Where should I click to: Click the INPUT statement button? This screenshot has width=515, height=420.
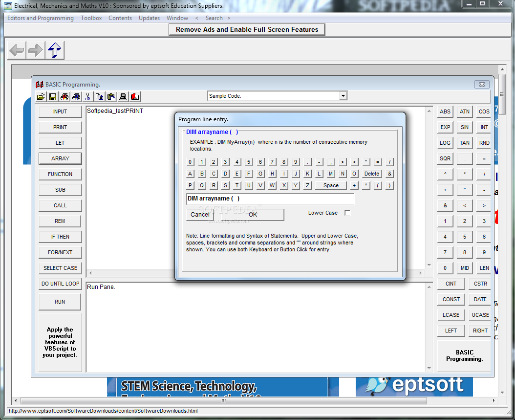(60, 112)
